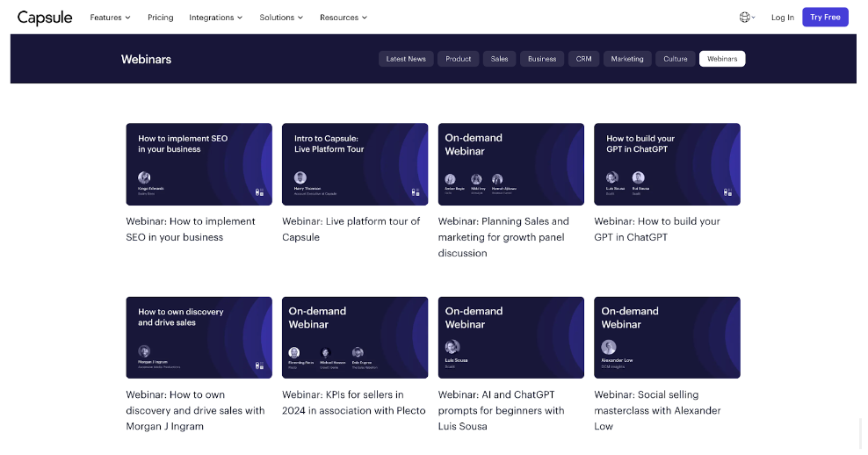Viewport: 868px width, 455px height.
Task: Click the Log In link
Action: tap(783, 18)
